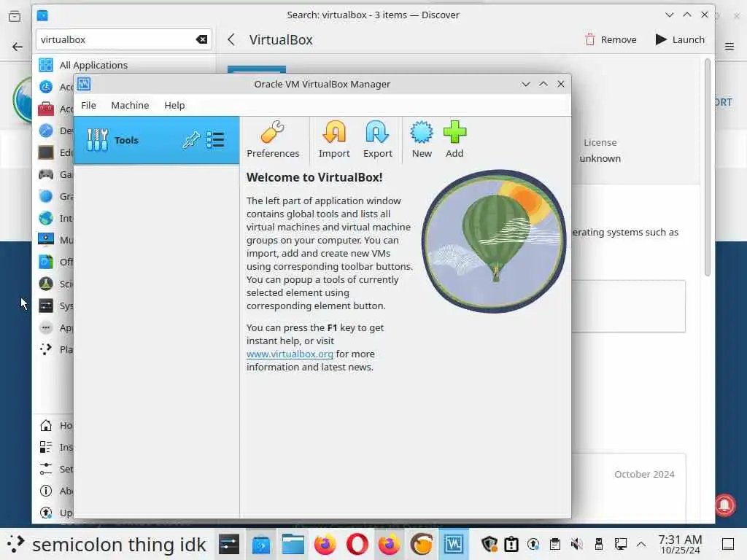Click the back arrow at top left

click(x=18, y=46)
